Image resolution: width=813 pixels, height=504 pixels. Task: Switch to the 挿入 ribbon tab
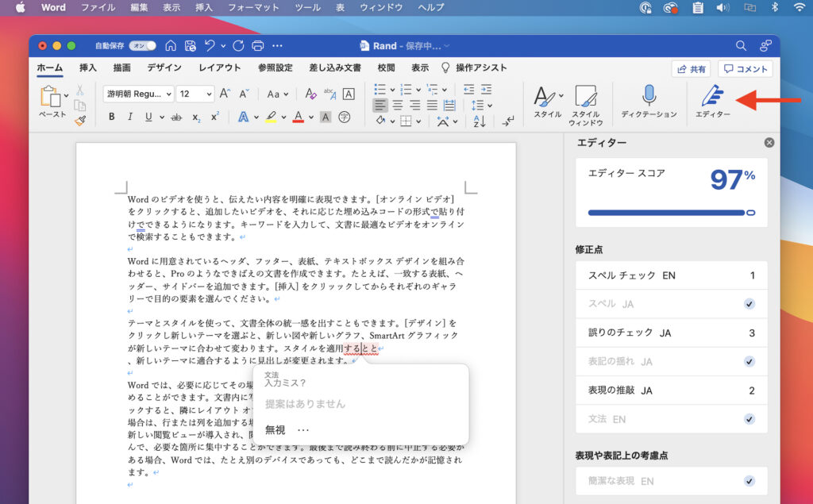coord(87,67)
